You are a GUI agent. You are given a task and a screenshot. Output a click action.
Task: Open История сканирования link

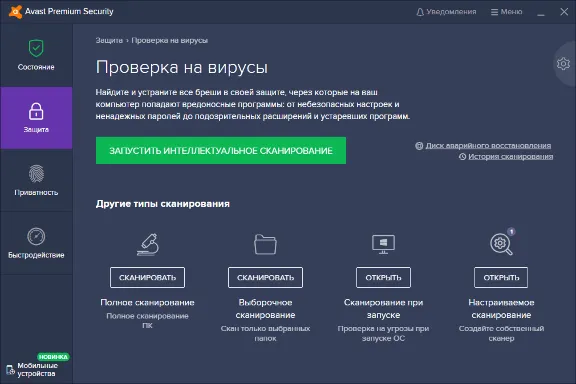coord(511,157)
